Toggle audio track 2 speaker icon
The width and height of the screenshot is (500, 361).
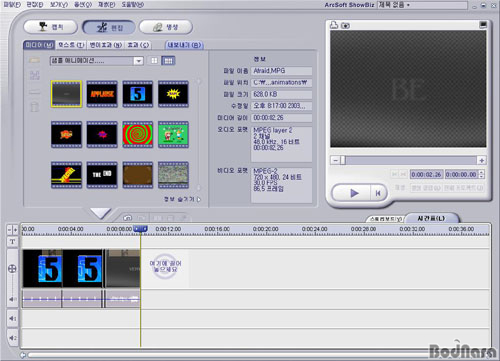pos(13,338)
